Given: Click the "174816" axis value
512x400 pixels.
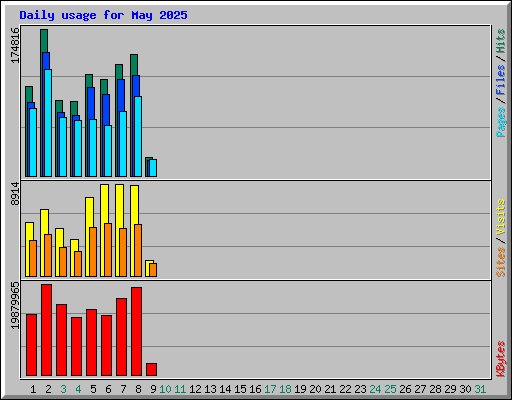Looking at the screenshot, I should point(15,45).
